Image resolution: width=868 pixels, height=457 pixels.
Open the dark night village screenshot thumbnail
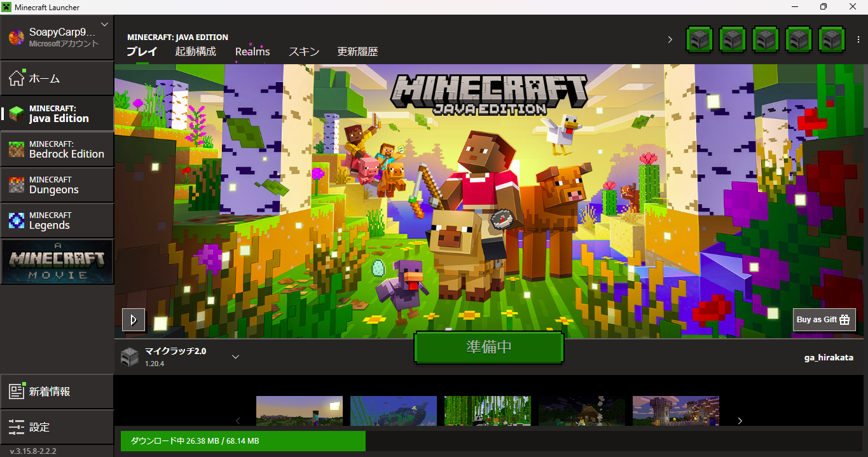582,411
